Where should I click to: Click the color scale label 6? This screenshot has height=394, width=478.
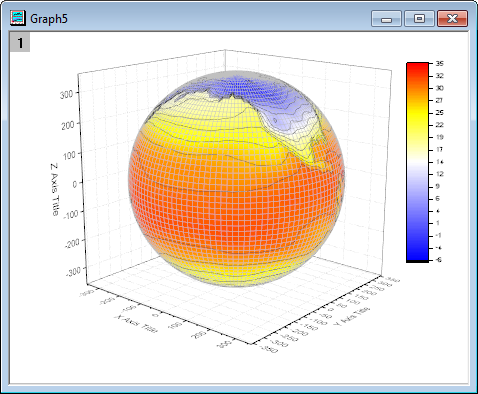pos(438,199)
